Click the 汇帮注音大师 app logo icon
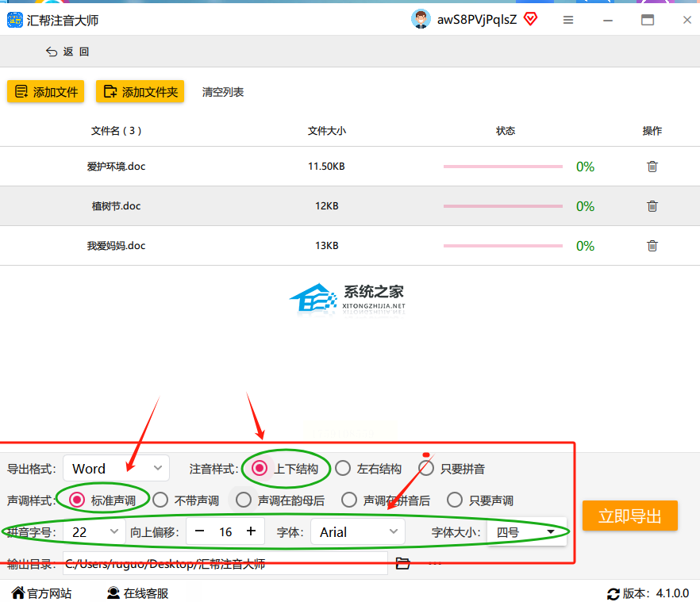The height and width of the screenshot is (602, 700). coord(15,20)
